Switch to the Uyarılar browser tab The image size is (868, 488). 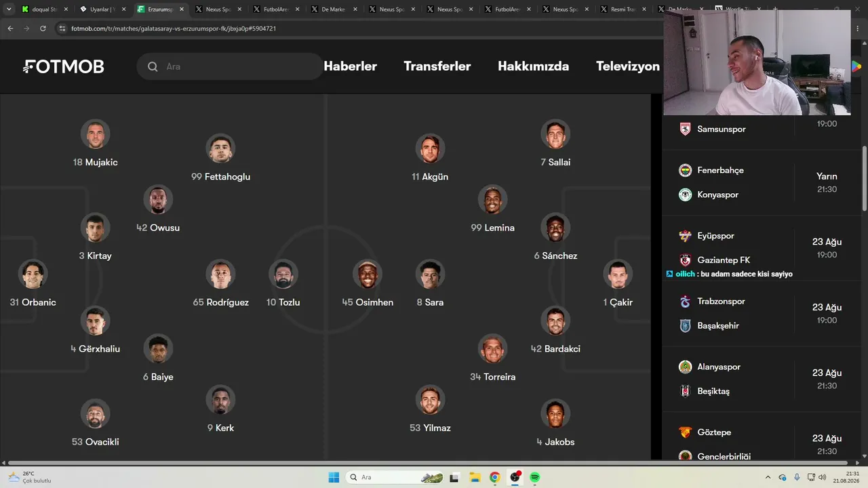click(x=102, y=9)
